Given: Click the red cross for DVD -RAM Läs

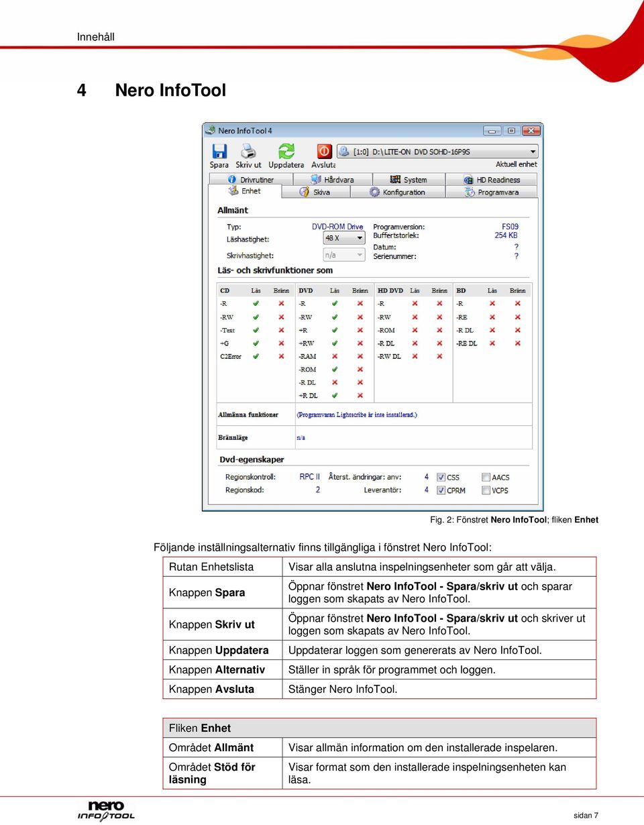Looking at the screenshot, I should click(335, 356).
